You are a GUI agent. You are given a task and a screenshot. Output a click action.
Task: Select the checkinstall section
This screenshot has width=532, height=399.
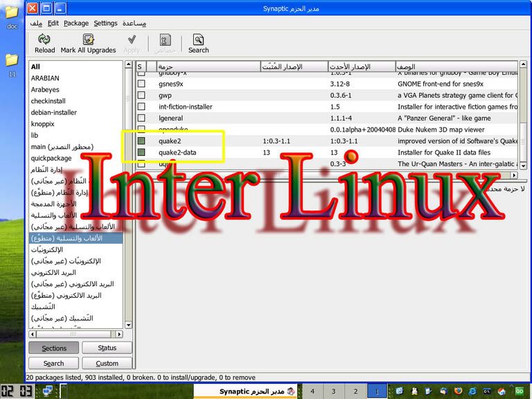[x=48, y=100]
